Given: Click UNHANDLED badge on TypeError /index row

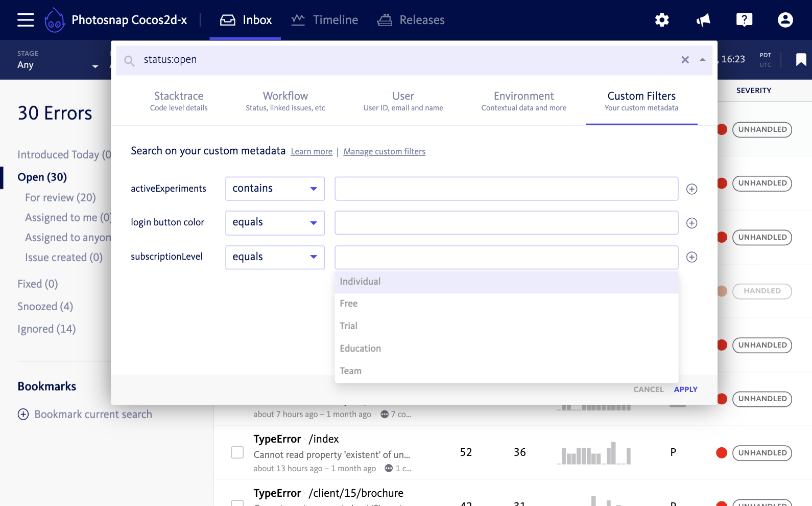Looking at the screenshot, I should point(762,453).
